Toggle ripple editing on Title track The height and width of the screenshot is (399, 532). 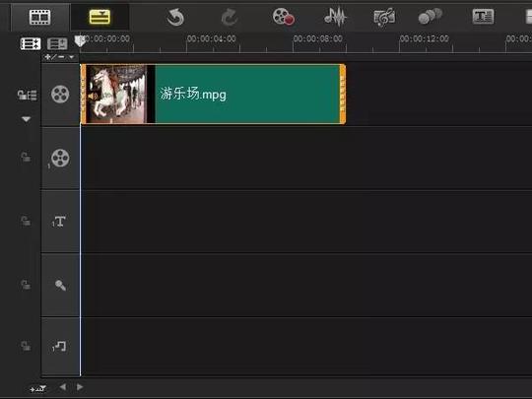coord(26,221)
